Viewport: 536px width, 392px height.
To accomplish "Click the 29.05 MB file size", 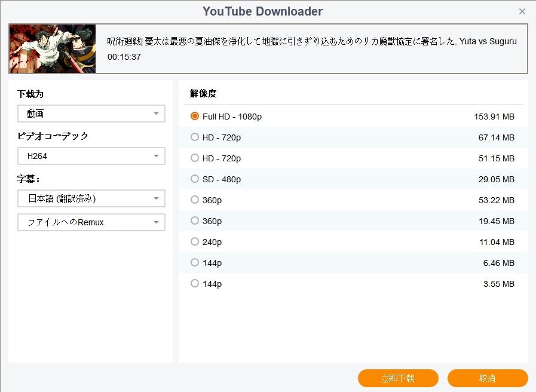I will click(x=497, y=179).
